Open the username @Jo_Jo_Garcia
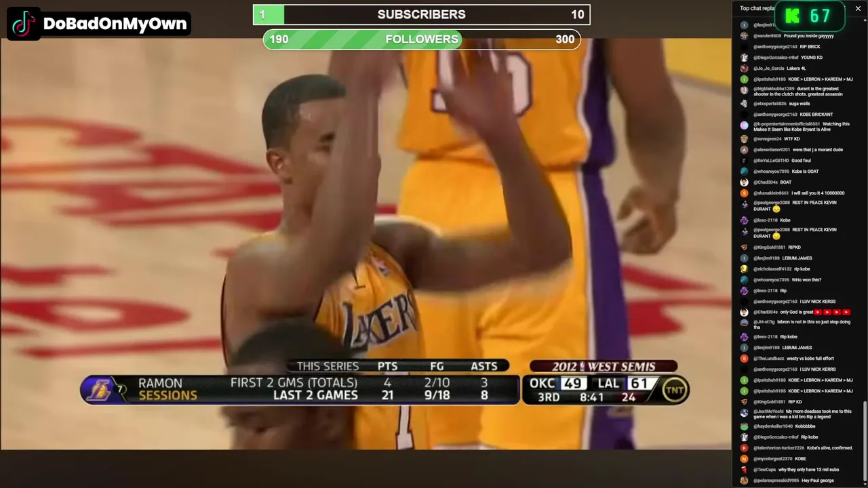The height and width of the screenshot is (488, 868). (769, 68)
